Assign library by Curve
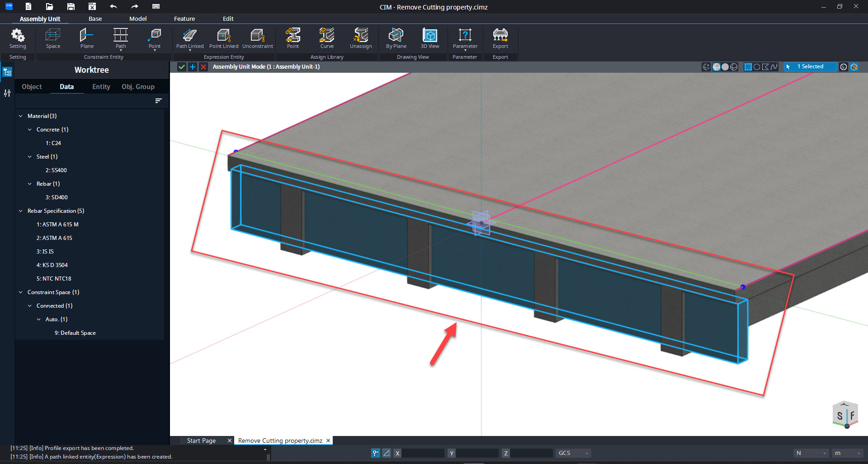 click(327, 38)
